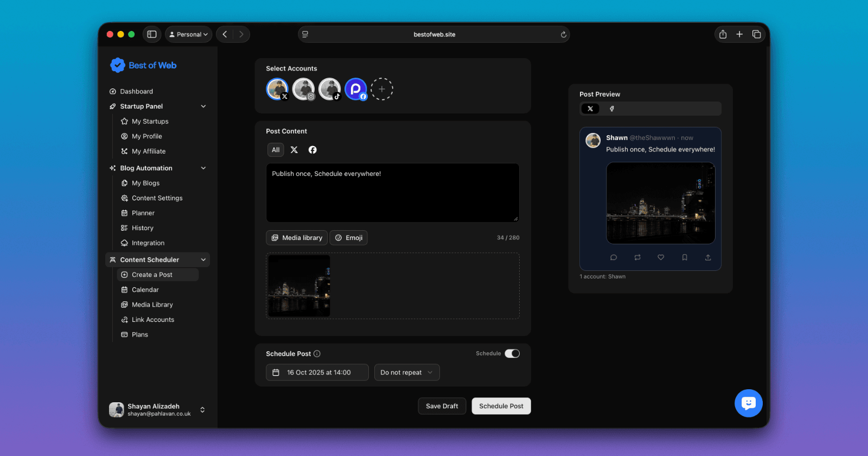Open the Dashboard page
Viewport: 868px width, 456px height.
(x=136, y=91)
